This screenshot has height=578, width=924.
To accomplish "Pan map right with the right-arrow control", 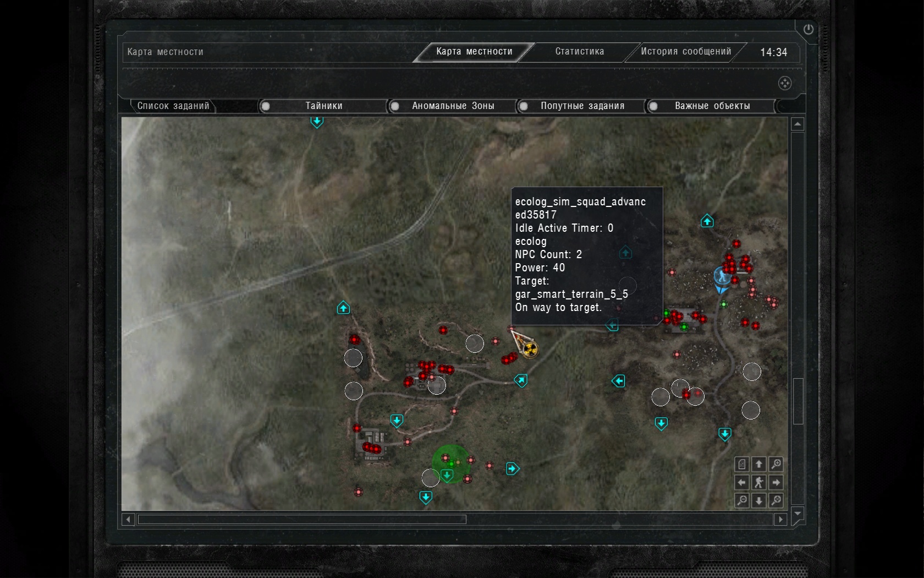I will click(x=776, y=482).
